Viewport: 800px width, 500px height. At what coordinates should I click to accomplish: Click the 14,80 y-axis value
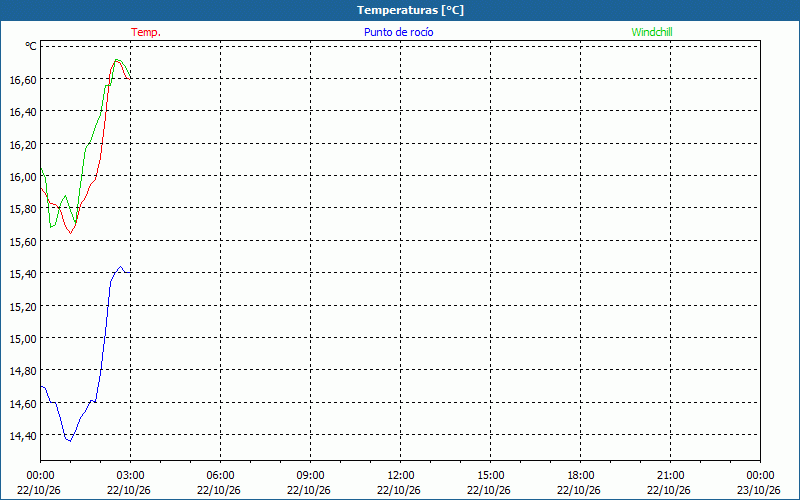click(23, 371)
